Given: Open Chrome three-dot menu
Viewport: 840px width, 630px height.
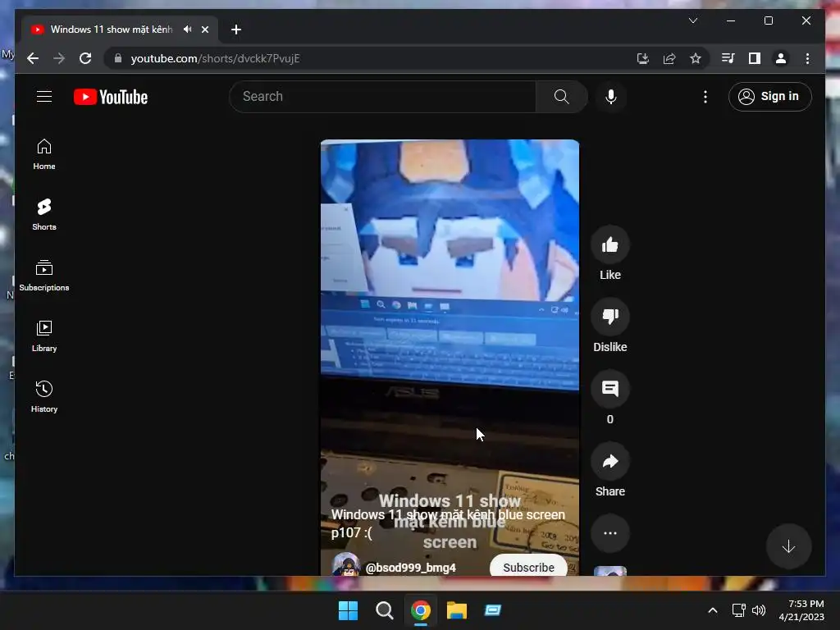Looking at the screenshot, I should click(807, 58).
